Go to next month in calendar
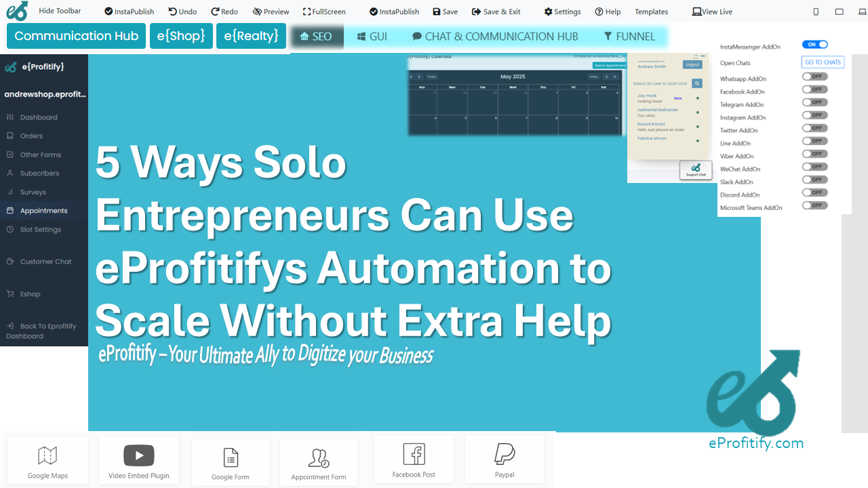Viewport: 868px width, 488px height. (x=420, y=77)
